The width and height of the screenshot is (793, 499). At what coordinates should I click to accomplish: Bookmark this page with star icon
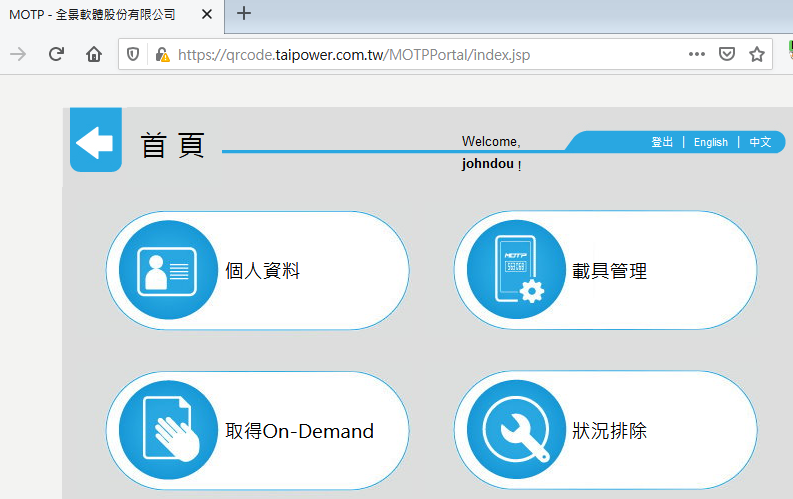click(757, 54)
